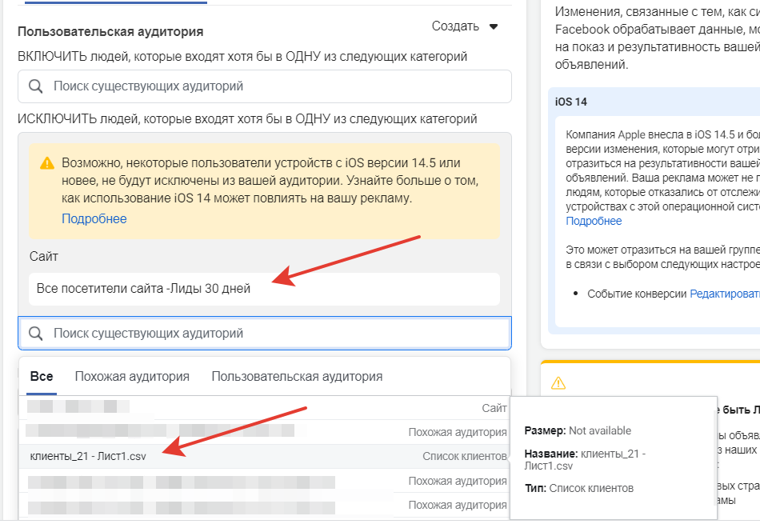Screen dimensions: 760x532
Task: Select the Похожая аудитория entry below the client list
Action: pyautogui.click(x=264, y=478)
